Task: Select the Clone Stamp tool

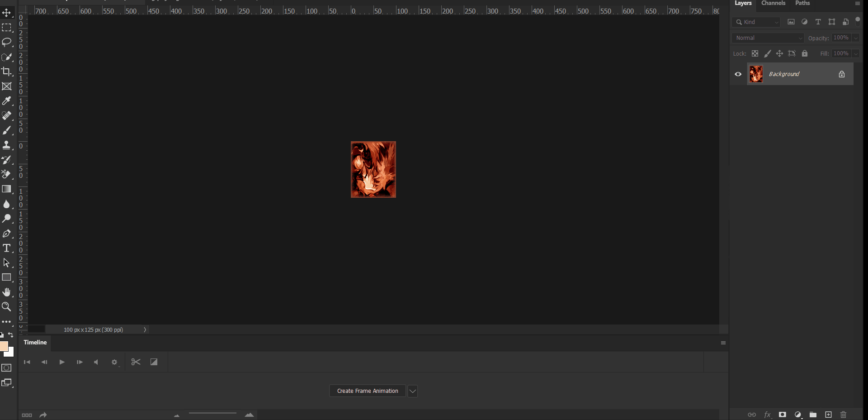Action: coord(6,145)
